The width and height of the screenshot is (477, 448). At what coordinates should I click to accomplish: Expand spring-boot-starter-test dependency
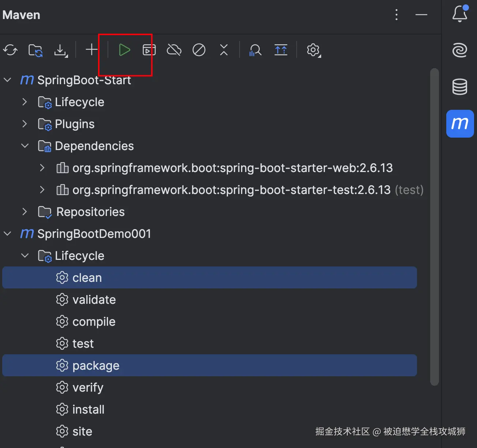[42, 190]
